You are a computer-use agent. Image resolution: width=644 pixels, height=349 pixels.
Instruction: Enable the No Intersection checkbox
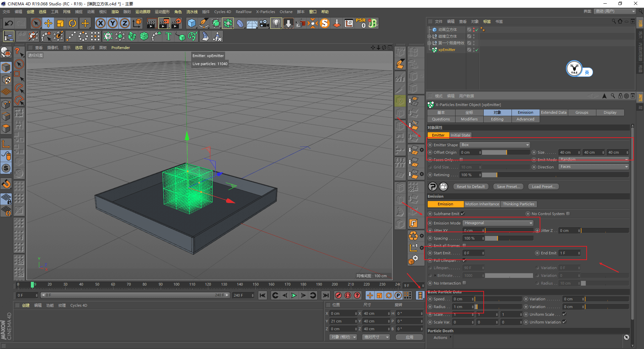pos(465,283)
